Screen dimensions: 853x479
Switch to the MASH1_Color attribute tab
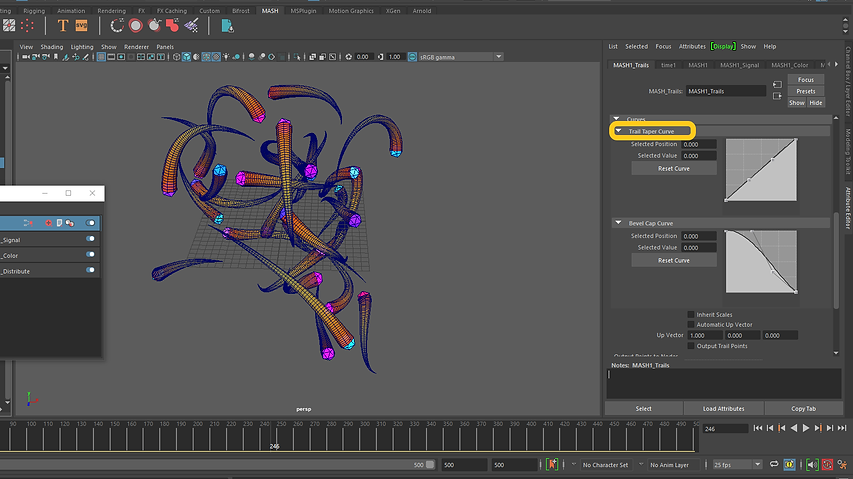coord(789,65)
